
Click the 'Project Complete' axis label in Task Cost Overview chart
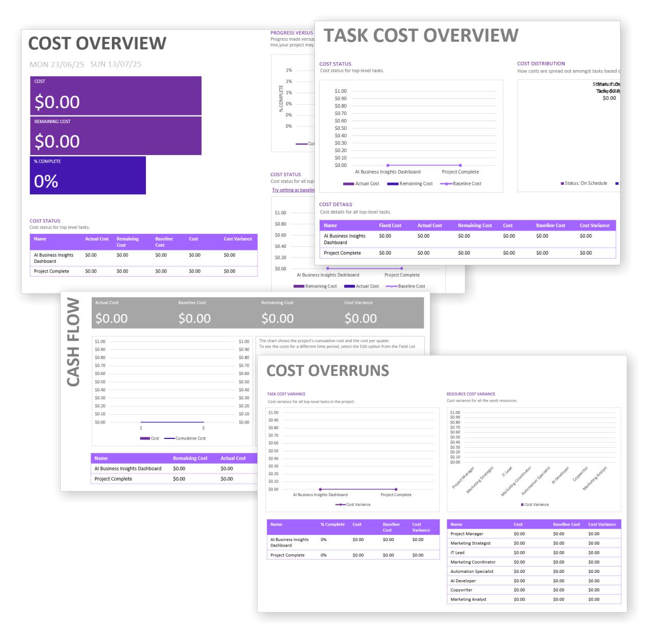point(460,172)
